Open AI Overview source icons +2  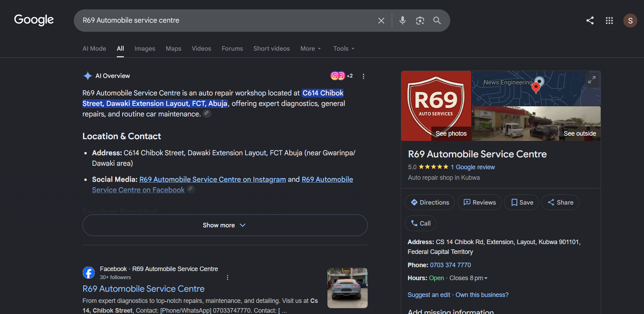[x=342, y=76]
